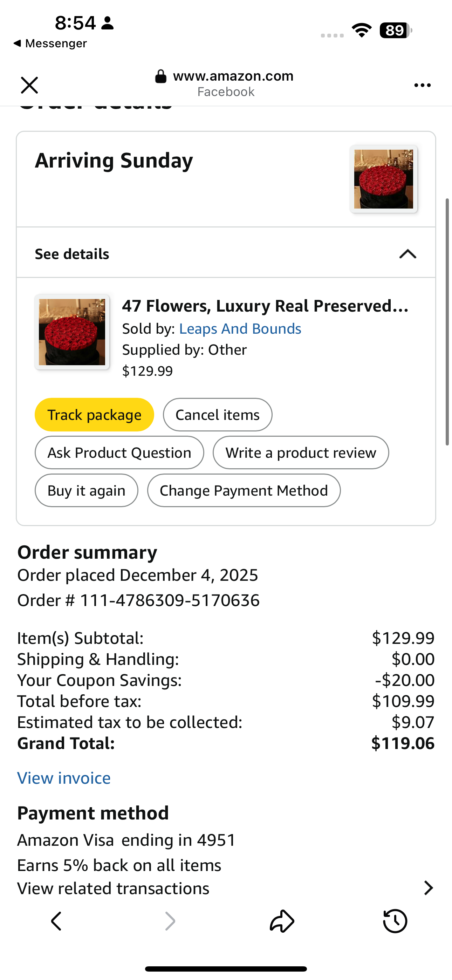The height and width of the screenshot is (980, 452).
Task: Return to Messenger via back indicator
Action: tap(50, 43)
